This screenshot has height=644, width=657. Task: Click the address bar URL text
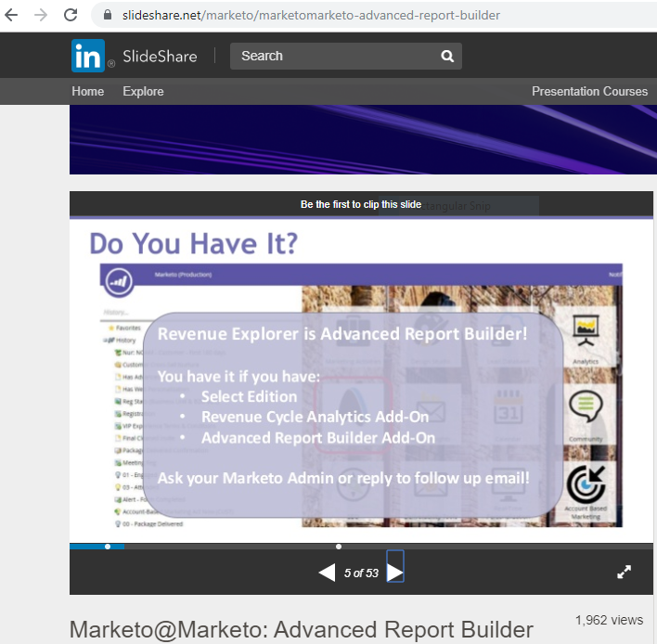(x=311, y=16)
